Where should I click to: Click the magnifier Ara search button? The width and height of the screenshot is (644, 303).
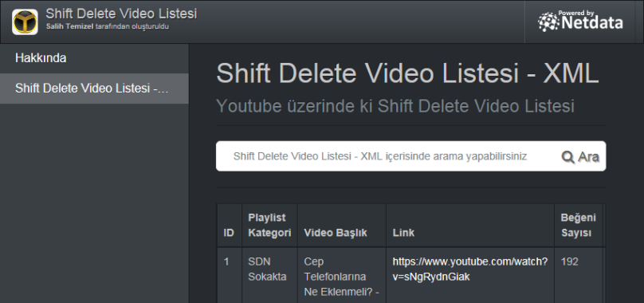[x=580, y=156]
